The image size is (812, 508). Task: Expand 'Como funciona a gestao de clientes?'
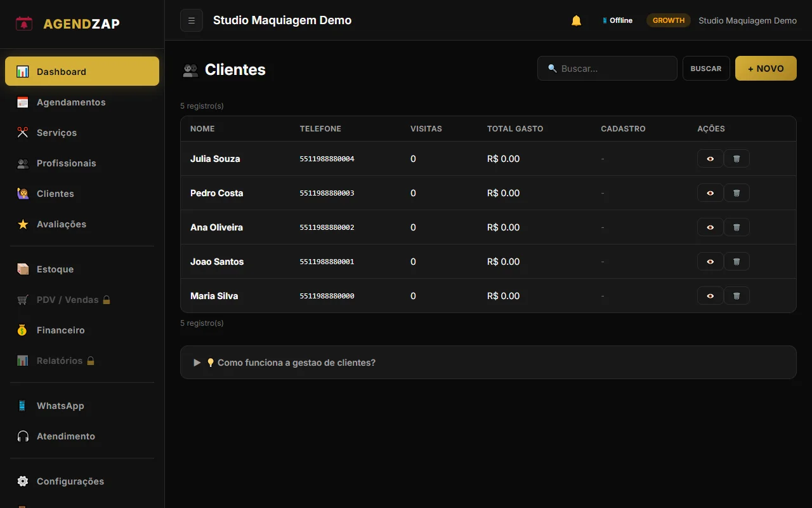coord(296,363)
